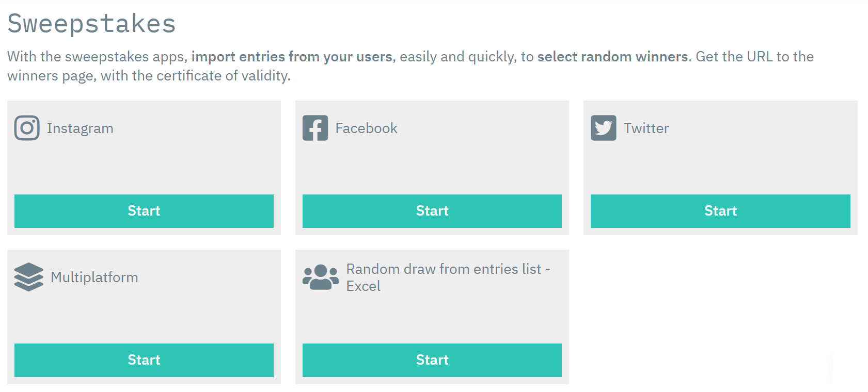The image size is (868, 392).
Task: Click the Facebook label text
Action: pos(367,128)
